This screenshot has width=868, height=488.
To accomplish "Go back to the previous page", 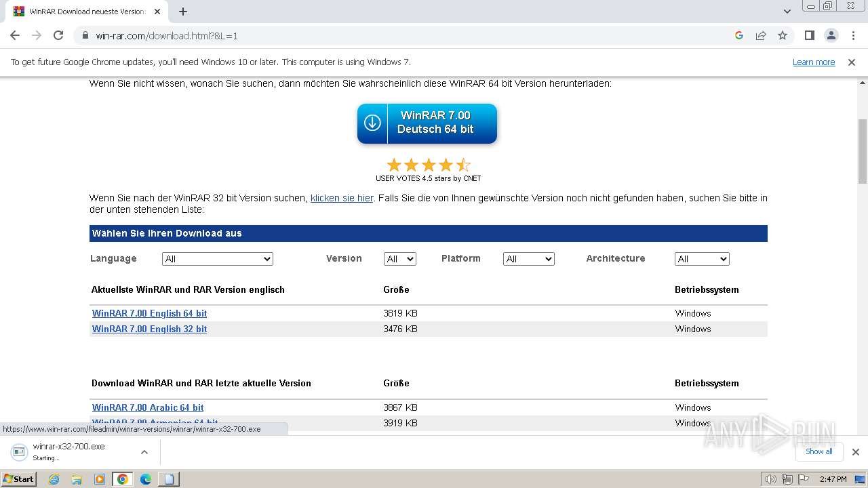I will (15, 35).
